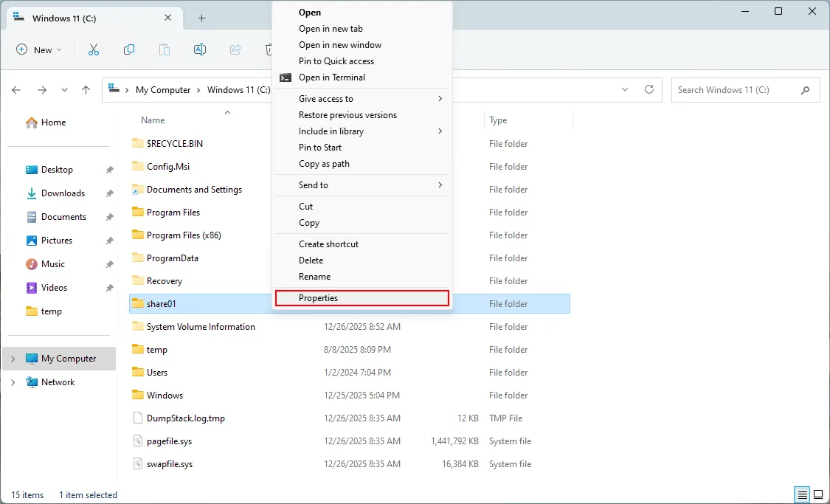Click the Up one level arrow
Screen dimensions: 830x504
pyautogui.click(x=86, y=90)
